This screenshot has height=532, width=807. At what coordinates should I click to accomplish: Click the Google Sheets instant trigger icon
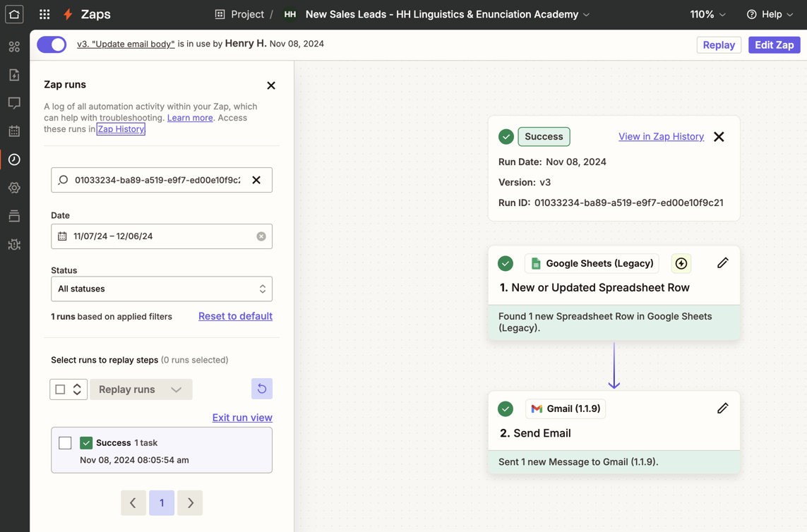pyautogui.click(x=681, y=263)
